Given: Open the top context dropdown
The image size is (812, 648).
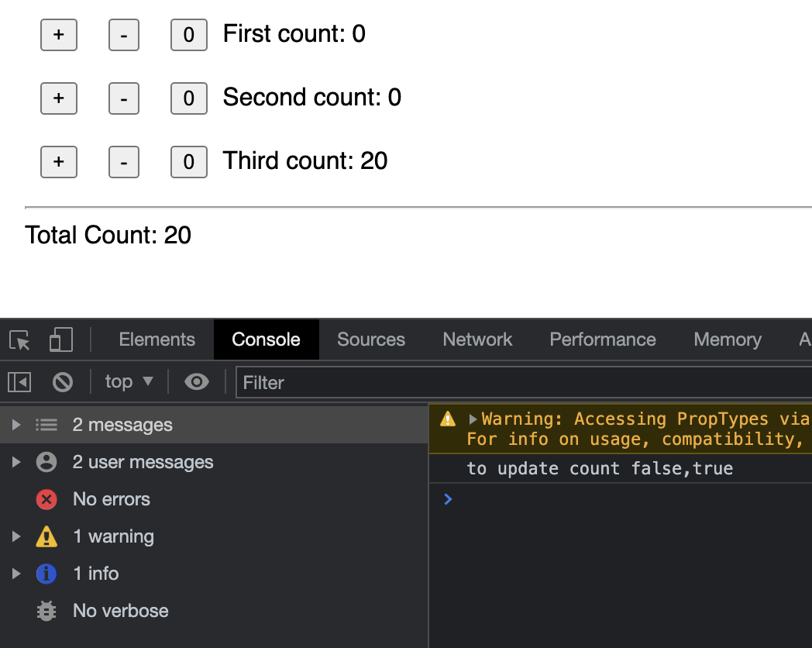Looking at the screenshot, I should coord(129,381).
